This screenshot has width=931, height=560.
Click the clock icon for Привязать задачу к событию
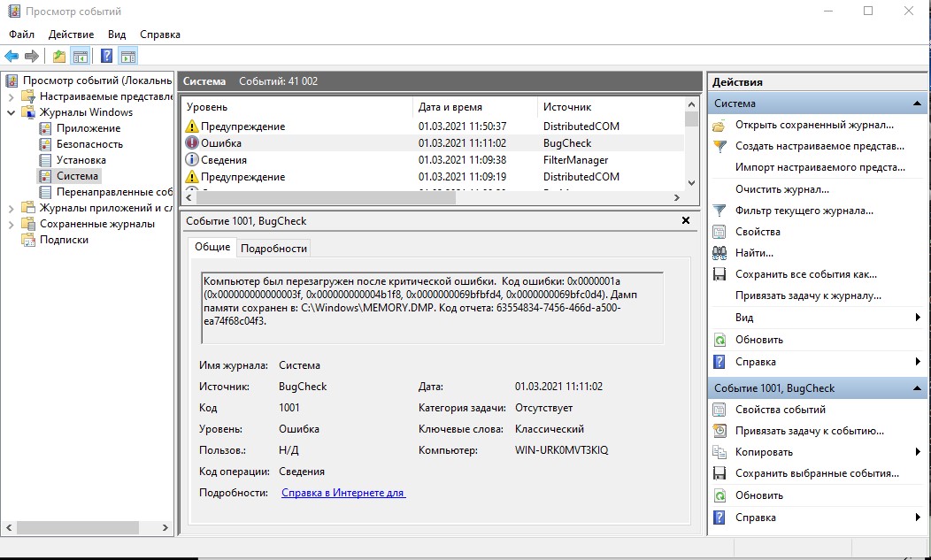click(x=719, y=431)
